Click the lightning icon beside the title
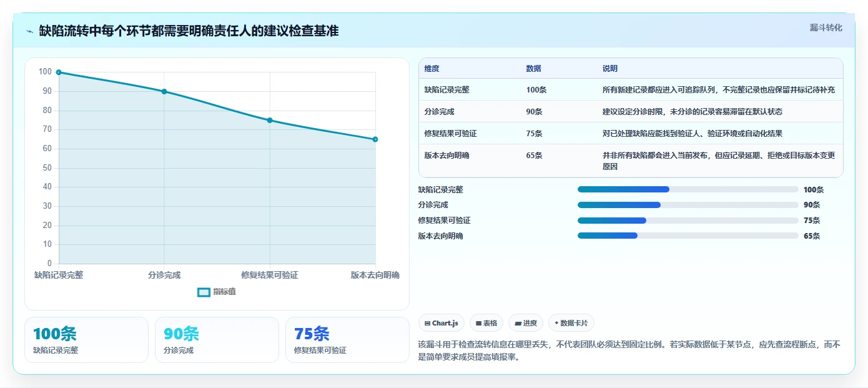The image size is (868, 388). click(x=30, y=31)
